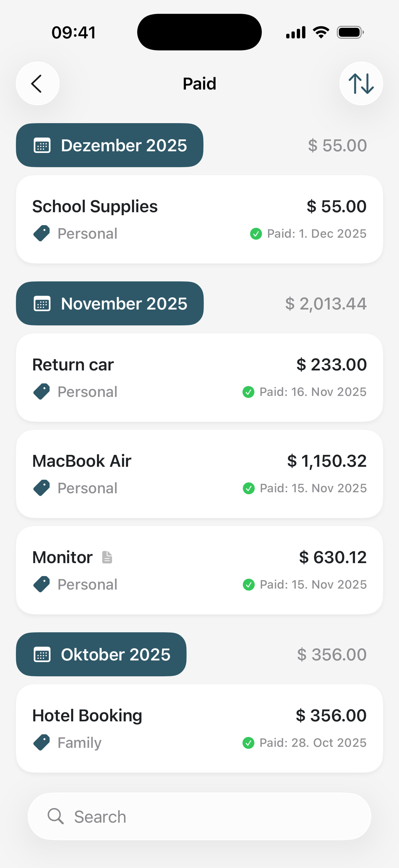Open the MacBook Air $1,150.32 entry
This screenshot has width=399, height=868.
tap(199, 474)
